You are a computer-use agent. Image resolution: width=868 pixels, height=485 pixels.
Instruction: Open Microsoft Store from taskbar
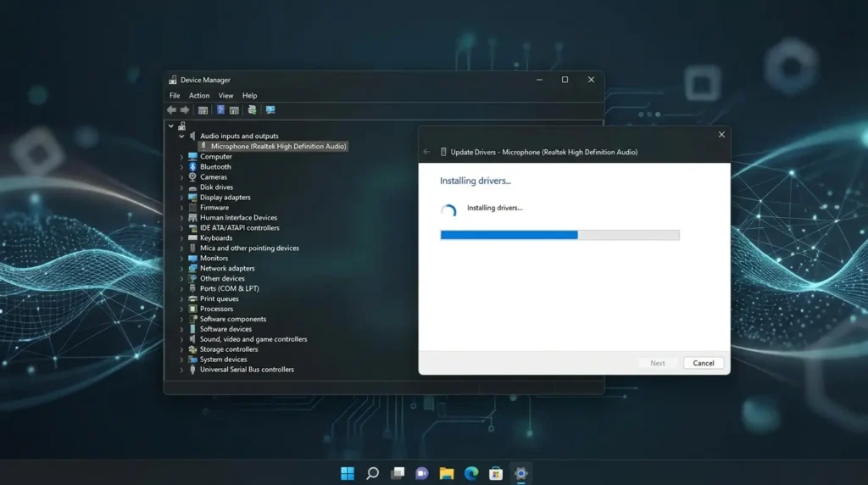[496, 473]
